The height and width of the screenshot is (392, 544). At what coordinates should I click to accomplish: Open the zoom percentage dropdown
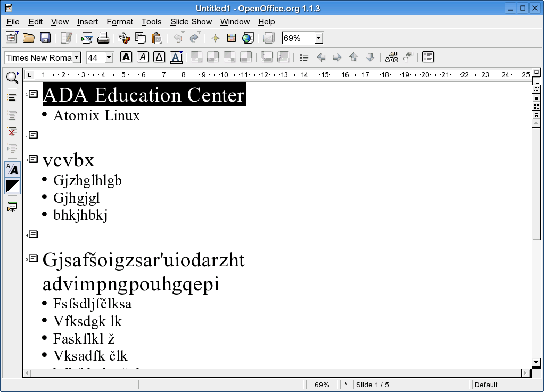318,38
